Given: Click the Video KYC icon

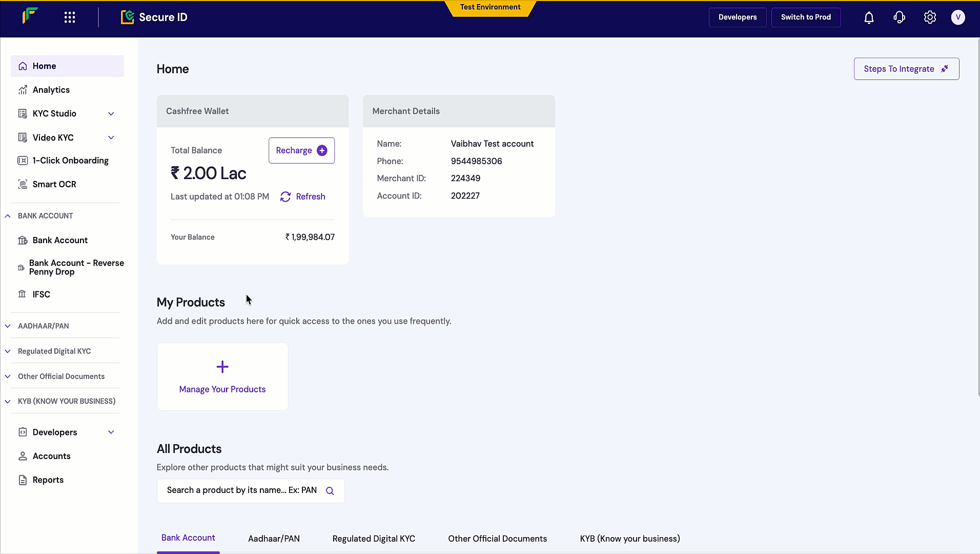Looking at the screenshot, I should (x=23, y=137).
